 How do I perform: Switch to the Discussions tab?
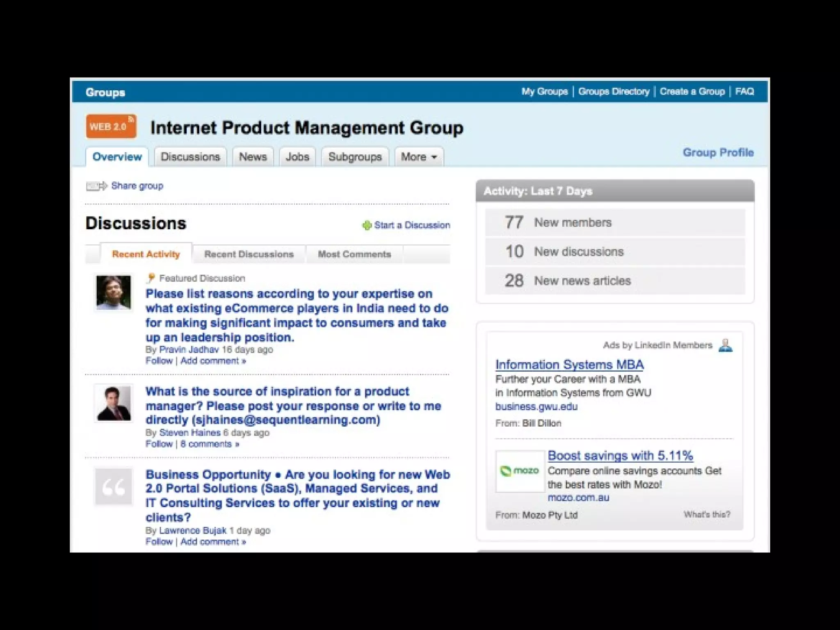[x=190, y=157]
